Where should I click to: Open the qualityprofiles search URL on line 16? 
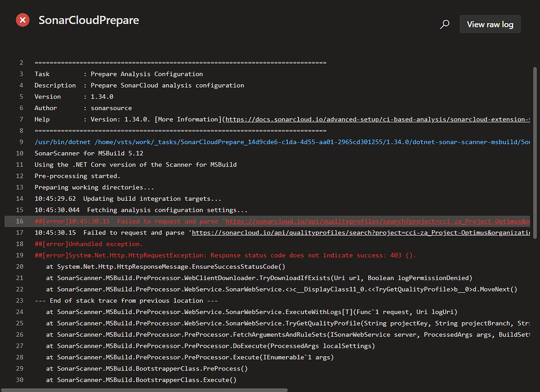(x=369, y=221)
